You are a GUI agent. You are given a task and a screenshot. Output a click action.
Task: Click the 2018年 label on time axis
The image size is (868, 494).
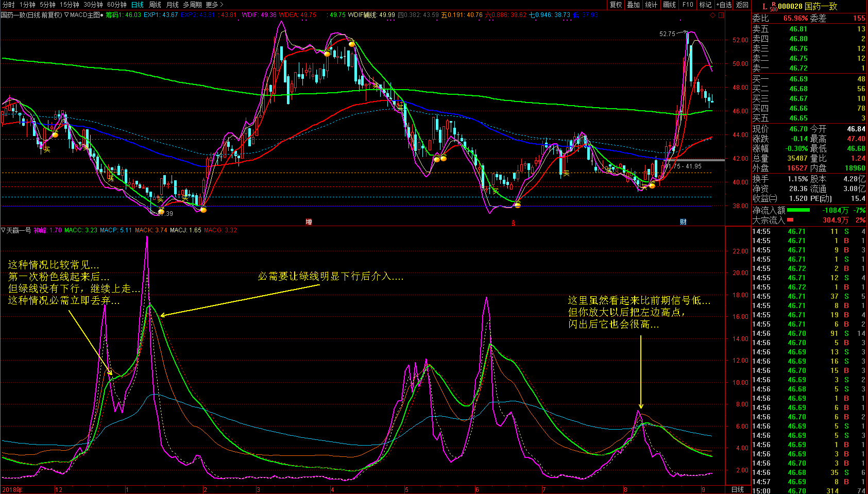(x=12, y=490)
